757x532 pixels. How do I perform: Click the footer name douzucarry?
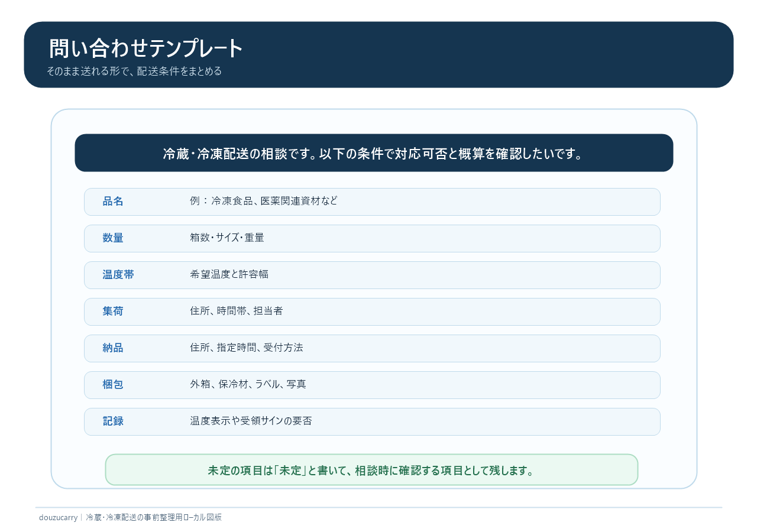click(x=58, y=517)
